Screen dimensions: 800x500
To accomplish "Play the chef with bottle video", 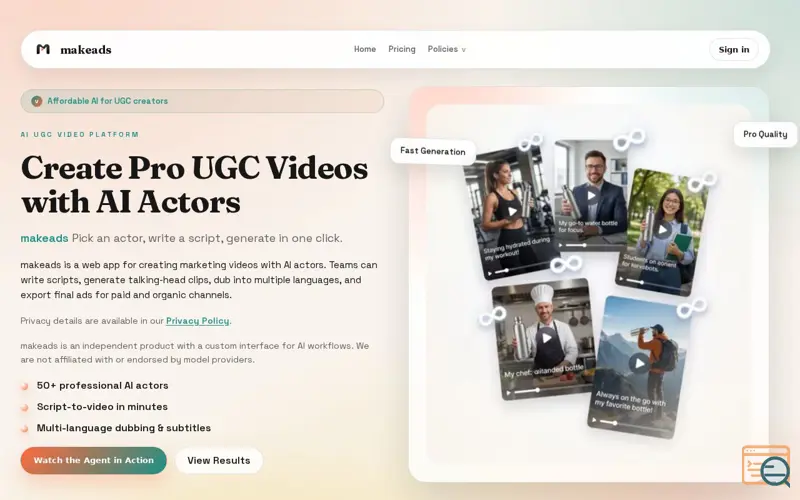I will pos(546,337).
